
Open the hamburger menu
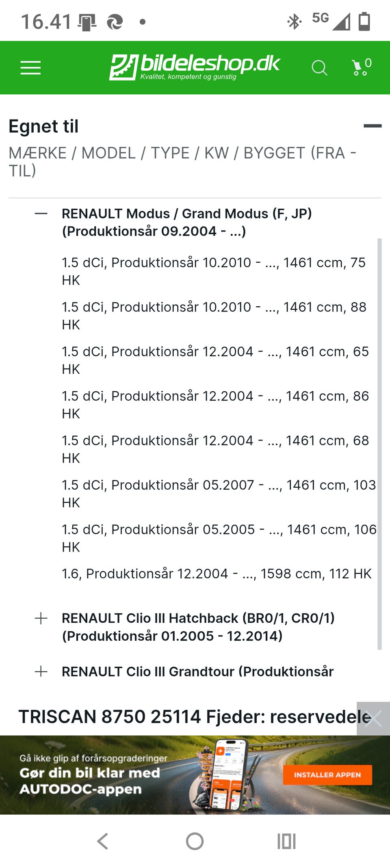pyautogui.click(x=30, y=68)
